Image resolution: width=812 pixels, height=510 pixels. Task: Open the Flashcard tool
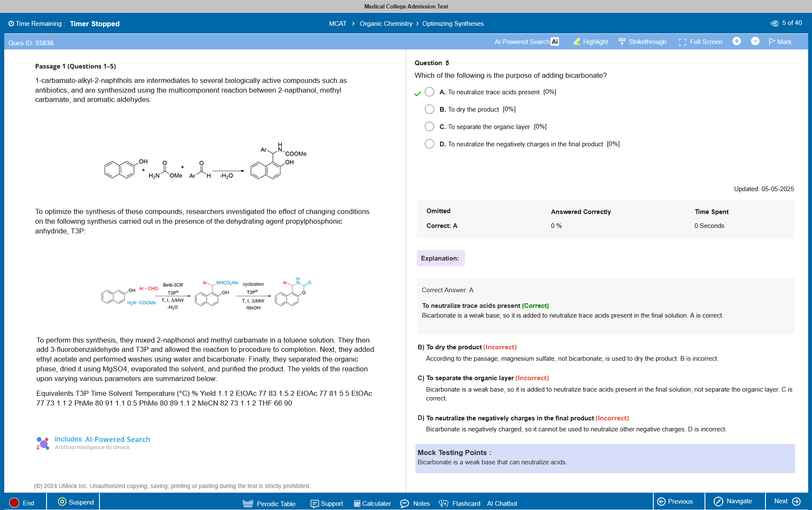coord(460,503)
